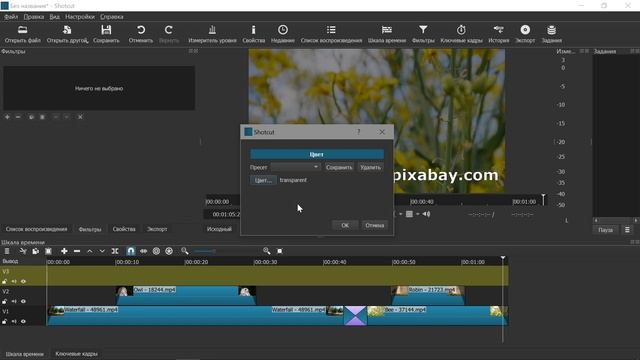Viewport: 640px width, 360px height.
Task: Click the transition between Waterfall and Bee clips
Action: [x=355, y=316]
